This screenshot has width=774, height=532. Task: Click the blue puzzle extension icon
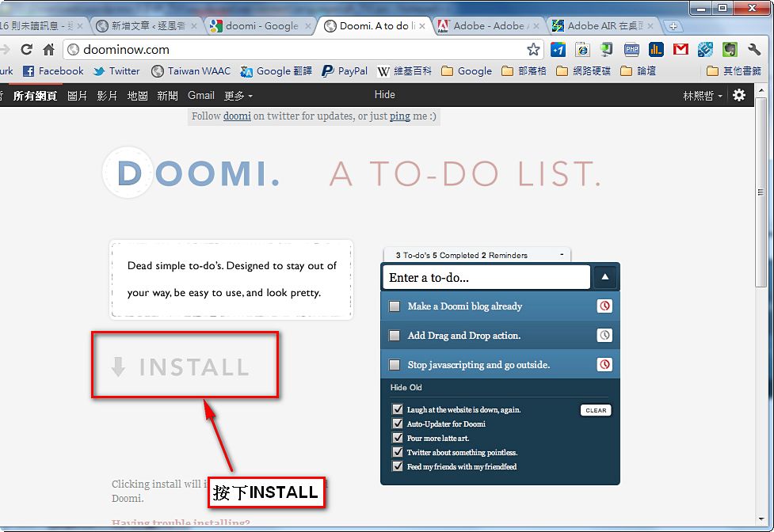pos(705,49)
